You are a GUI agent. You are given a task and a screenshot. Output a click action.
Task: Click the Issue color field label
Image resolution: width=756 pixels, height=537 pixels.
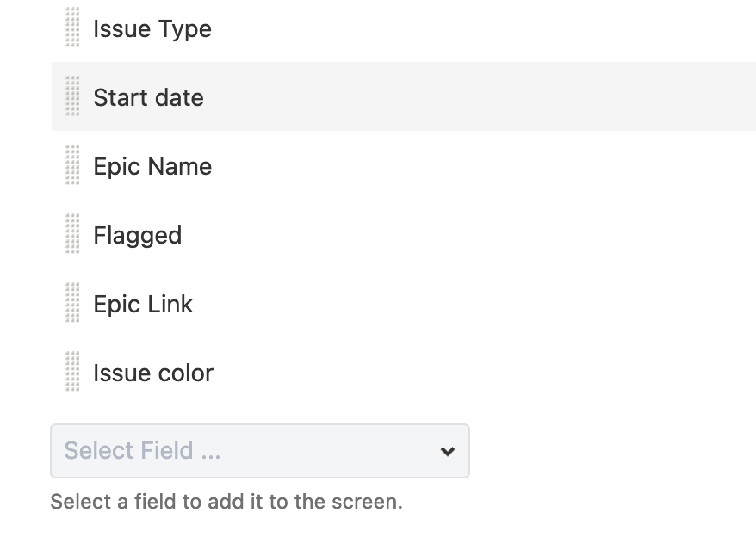153,373
